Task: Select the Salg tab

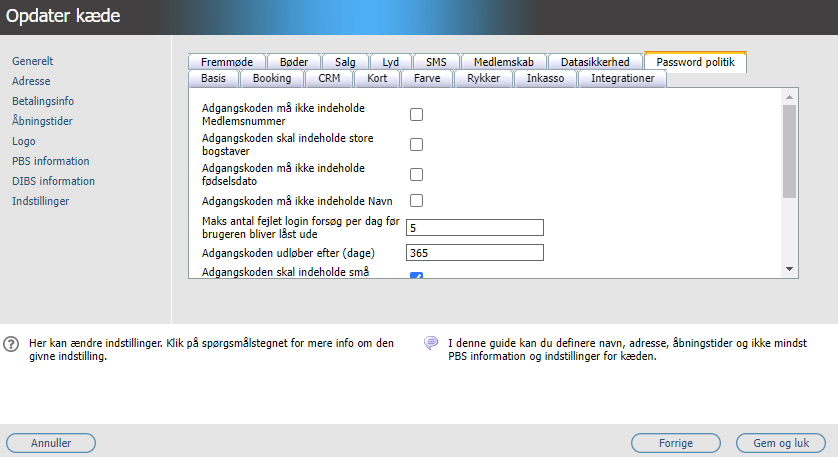Action: [x=345, y=62]
